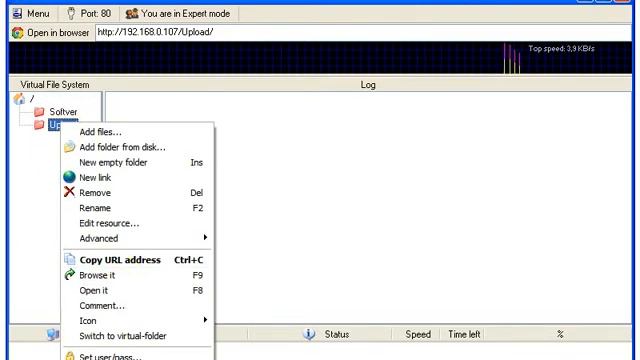Click the Chrome browser icon
This screenshot has height=360, width=640.
coord(18,33)
